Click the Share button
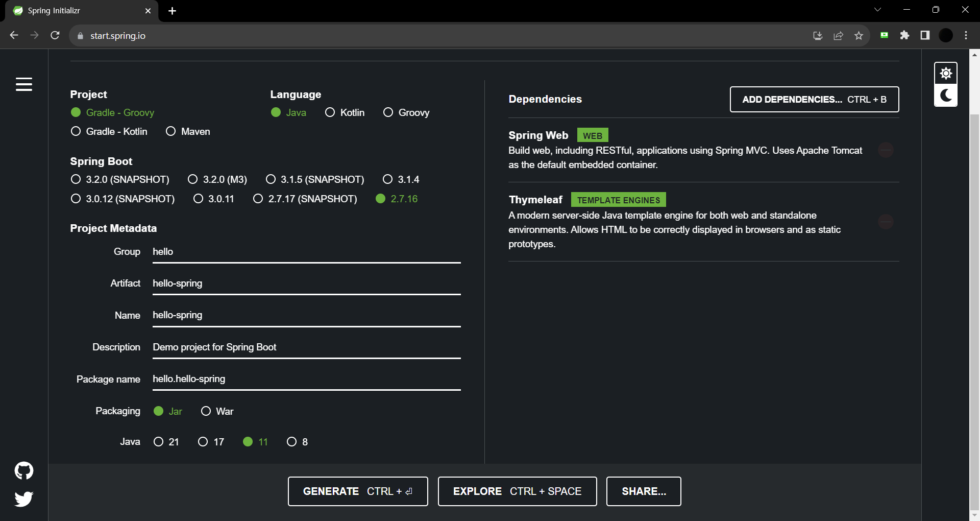Image resolution: width=980 pixels, height=521 pixels. [644, 491]
